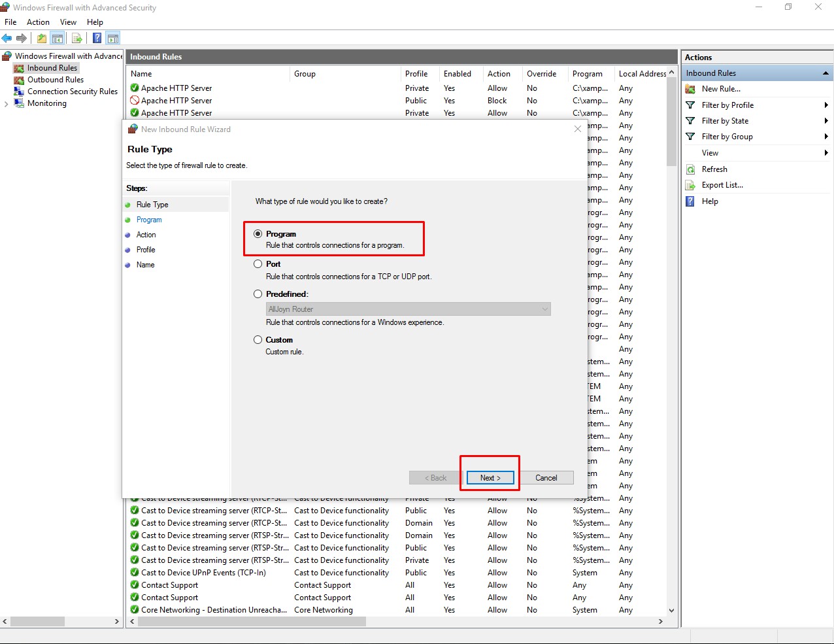
Task: Click the rules list horizontal scrollbar thumb
Action: click(252, 621)
